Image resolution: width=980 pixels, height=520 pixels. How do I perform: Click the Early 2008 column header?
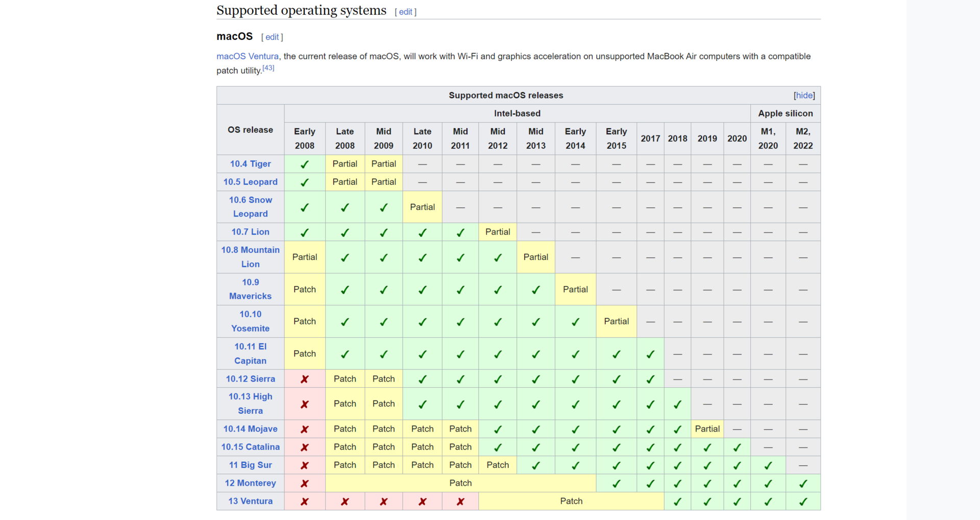coord(305,138)
